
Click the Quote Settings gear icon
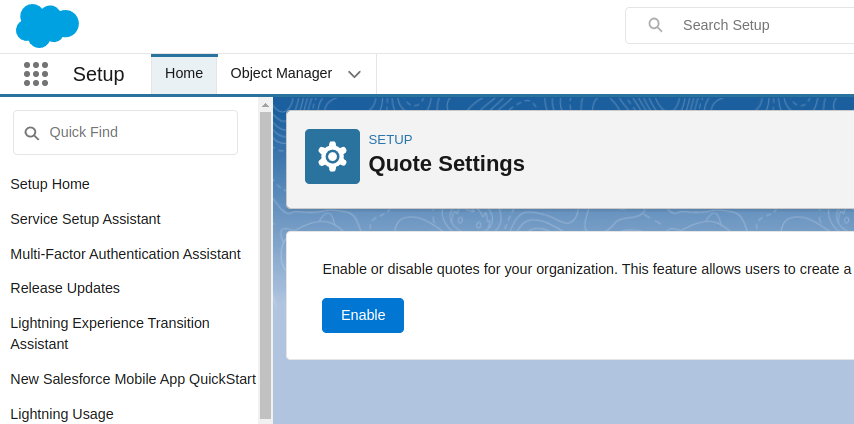(332, 156)
